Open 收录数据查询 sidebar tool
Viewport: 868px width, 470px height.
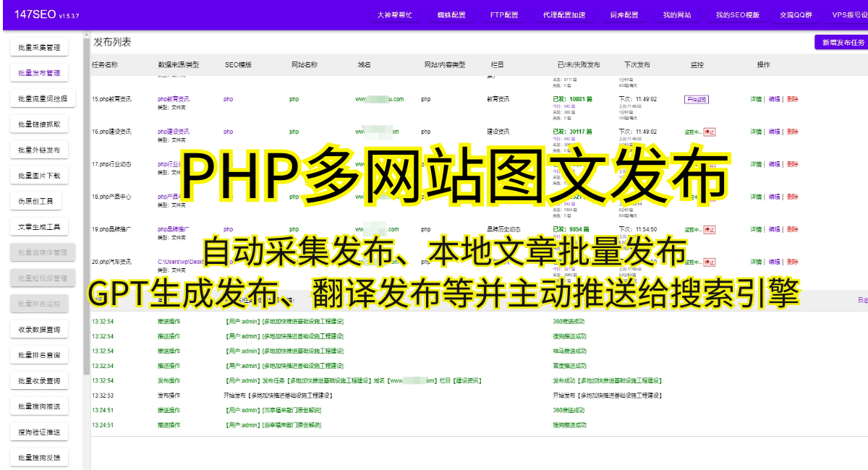click(39, 330)
